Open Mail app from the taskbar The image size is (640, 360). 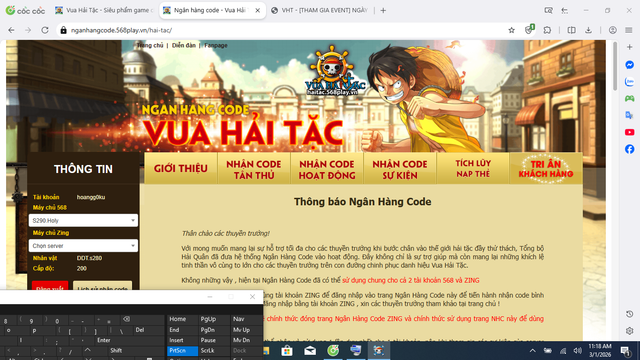click(x=310, y=351)
